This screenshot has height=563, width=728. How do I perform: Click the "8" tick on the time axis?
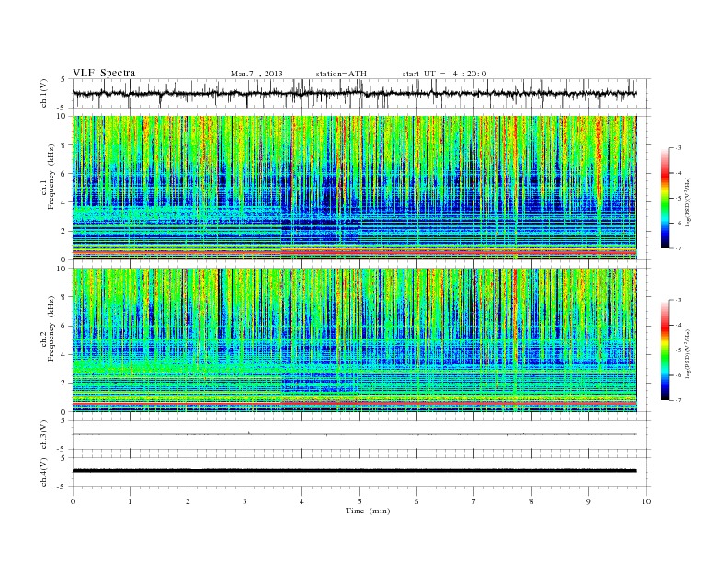pos(531,501)
